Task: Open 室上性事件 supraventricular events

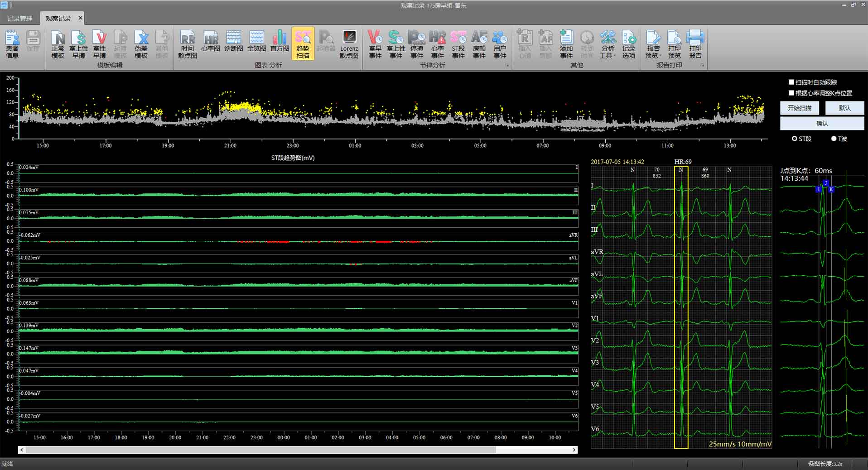Action: (x=396, y=44)
